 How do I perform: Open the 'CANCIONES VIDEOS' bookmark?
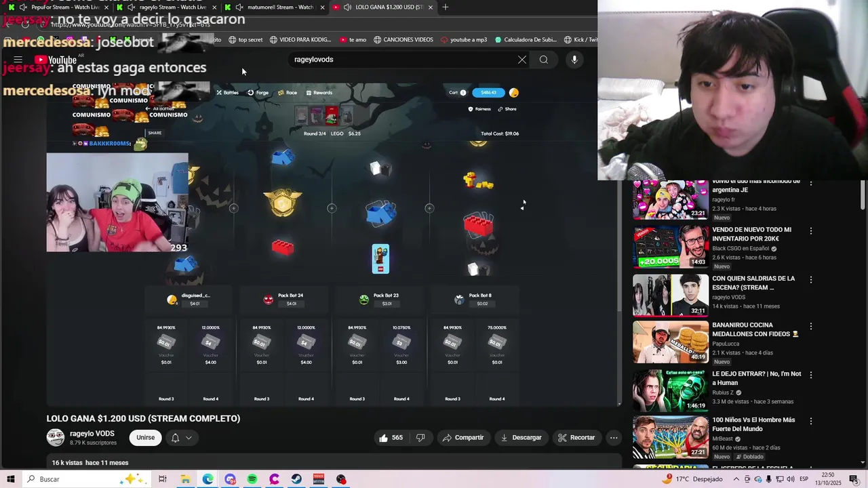(x=403, y=40)
